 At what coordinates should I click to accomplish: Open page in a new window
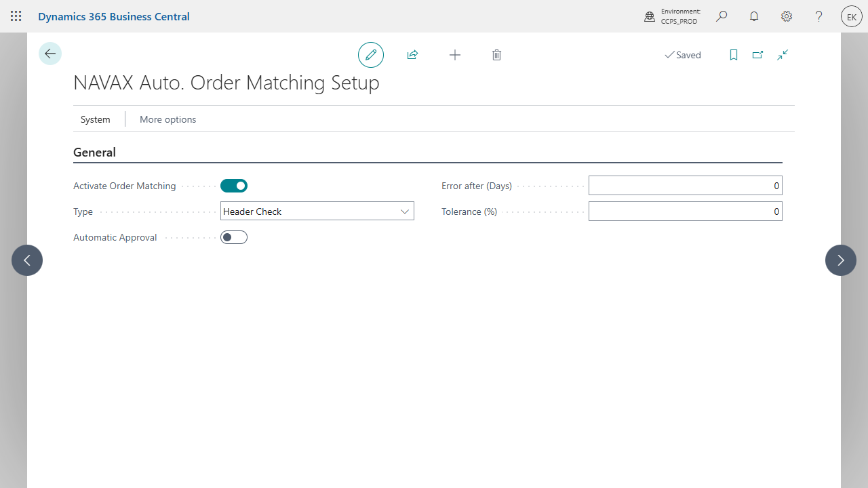click(x=757, y=55)
